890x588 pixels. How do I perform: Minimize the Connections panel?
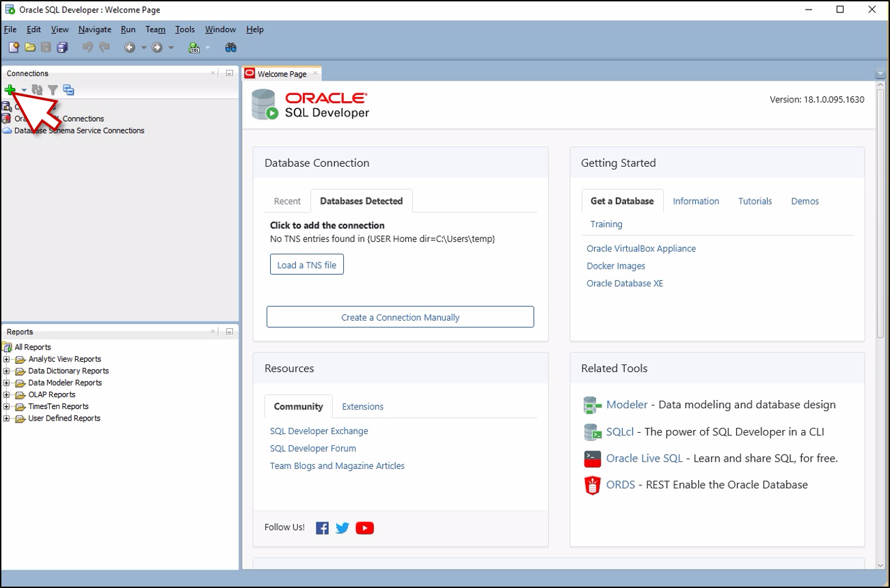point(230,73)
